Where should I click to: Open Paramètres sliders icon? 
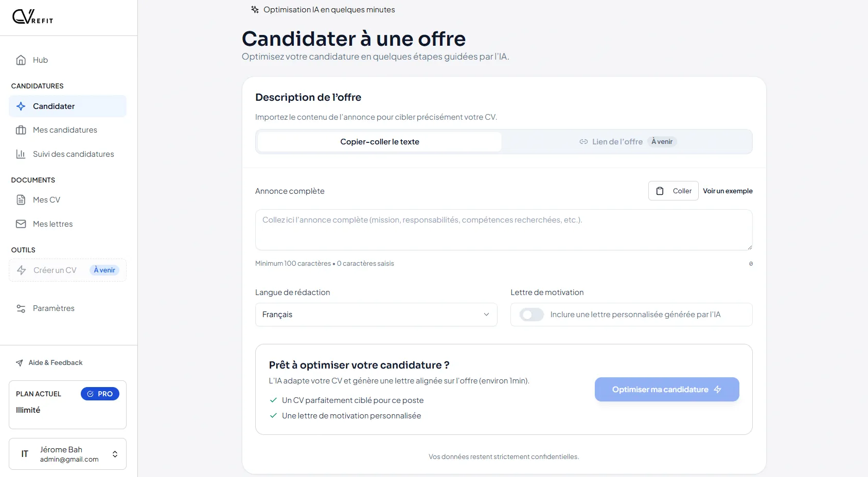coord(21,308)
